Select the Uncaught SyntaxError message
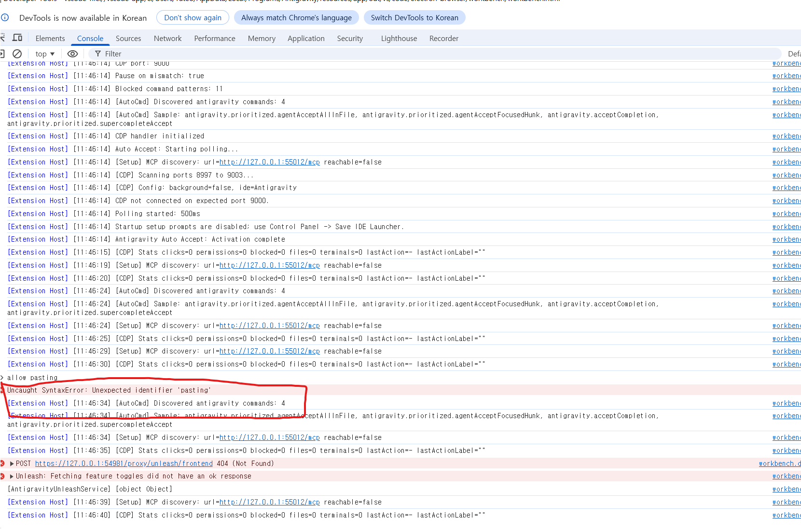Viewport: 801px width, 532px height. click(109, 390)
